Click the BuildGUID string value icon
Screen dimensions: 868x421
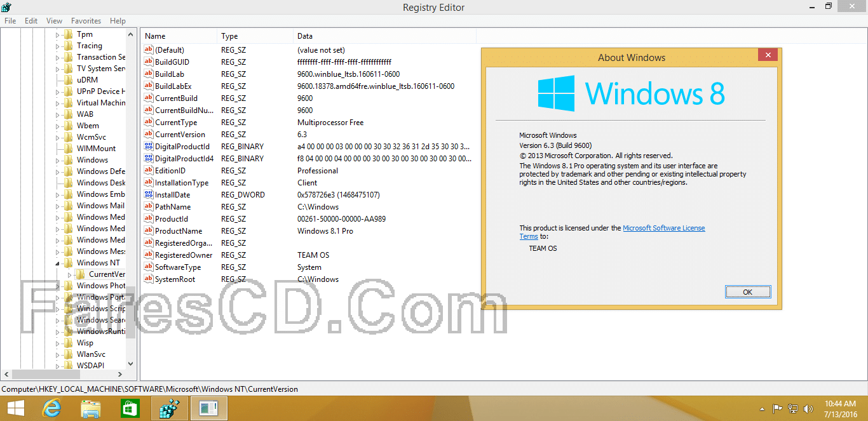click(x=149, y=62)
